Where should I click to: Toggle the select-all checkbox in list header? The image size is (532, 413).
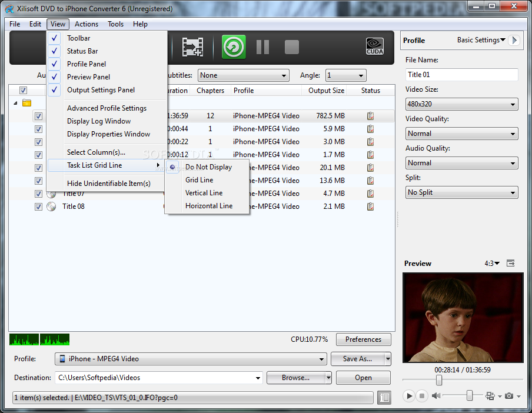(x=23, y=91)
